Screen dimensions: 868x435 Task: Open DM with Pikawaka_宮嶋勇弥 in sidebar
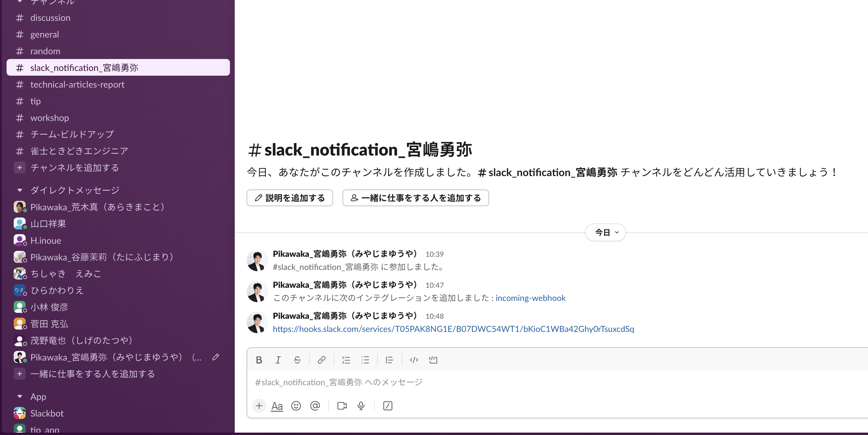click(x=118, y=357)
